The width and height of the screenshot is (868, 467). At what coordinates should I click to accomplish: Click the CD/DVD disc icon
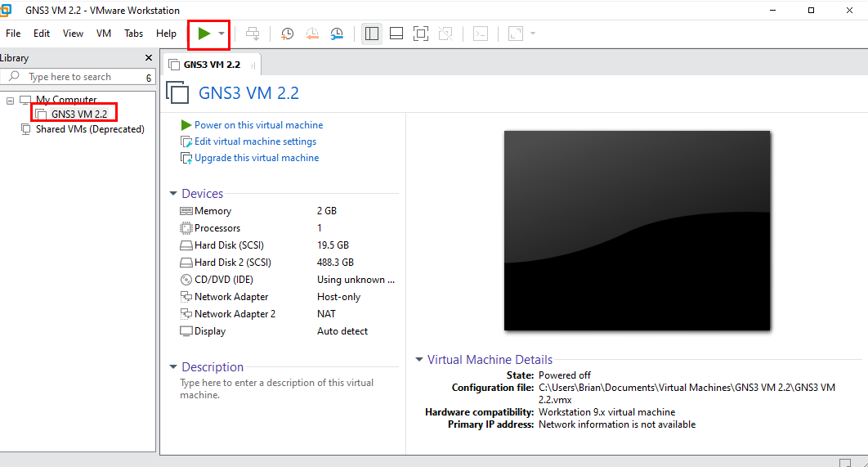tap(186, 280)
